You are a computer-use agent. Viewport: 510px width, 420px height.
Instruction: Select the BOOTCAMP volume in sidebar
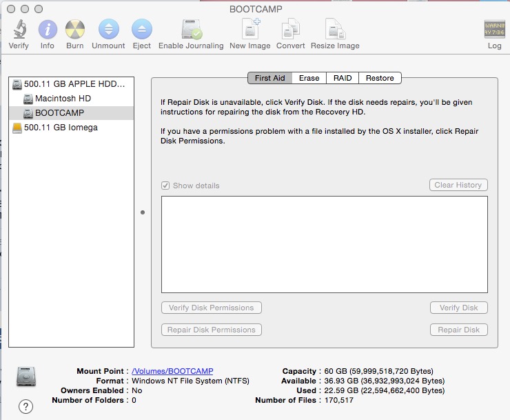click(71, 113)
